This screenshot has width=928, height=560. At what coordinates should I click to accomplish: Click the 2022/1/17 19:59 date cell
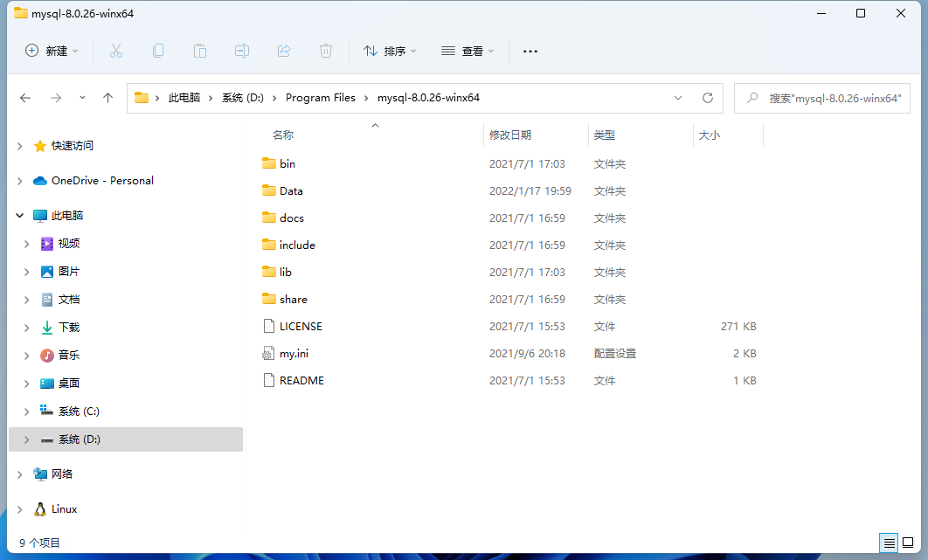[x=530, y=190]
